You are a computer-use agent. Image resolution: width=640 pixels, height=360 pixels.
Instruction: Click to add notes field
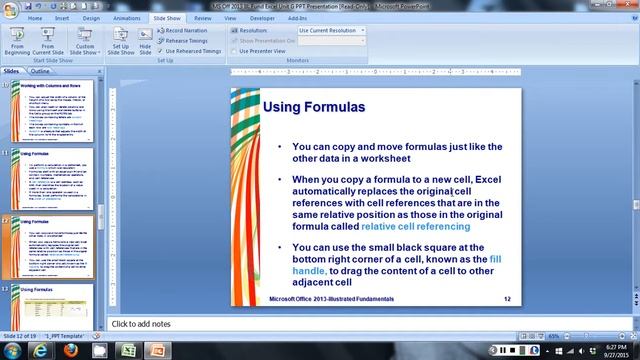pos(369,324)
